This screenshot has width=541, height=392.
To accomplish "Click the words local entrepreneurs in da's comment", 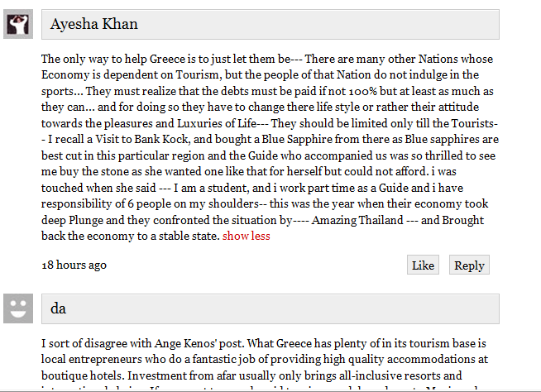I will 92,360.
